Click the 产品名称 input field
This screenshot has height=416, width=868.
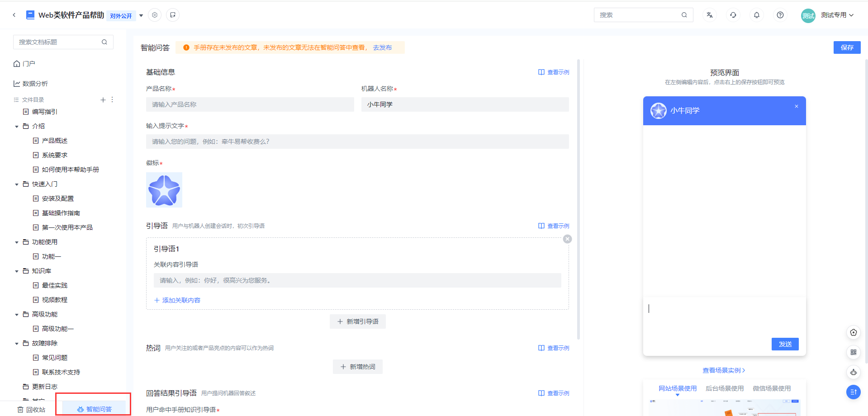[250, 104]
